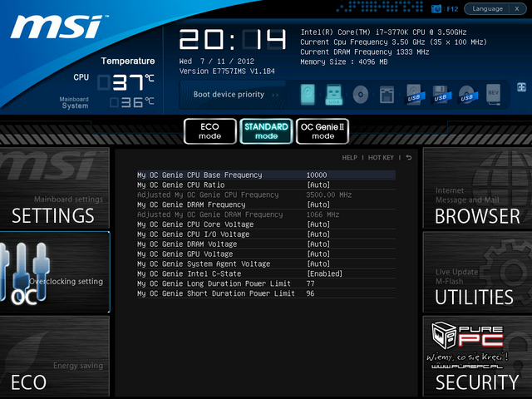Click Memory Size : 4096 MB text
The image size is (532, 399).
[x=343, y=62]
